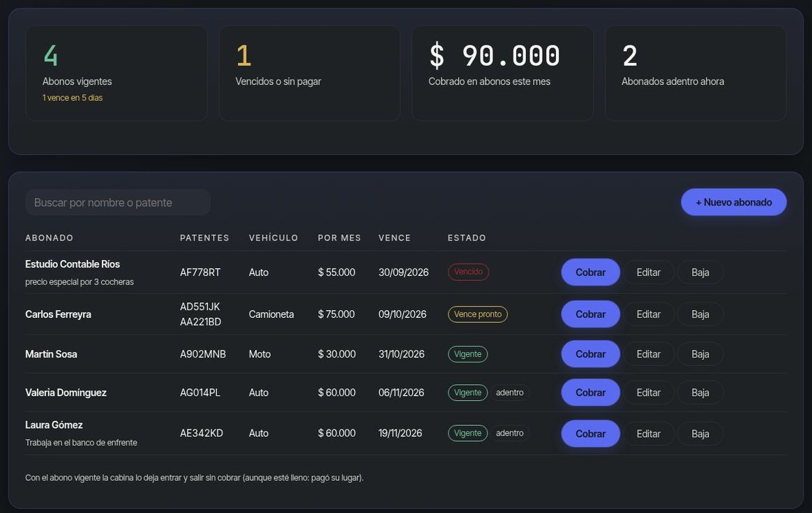Click the $ 75.000 monthly price
812x513 pixels.
336,314
